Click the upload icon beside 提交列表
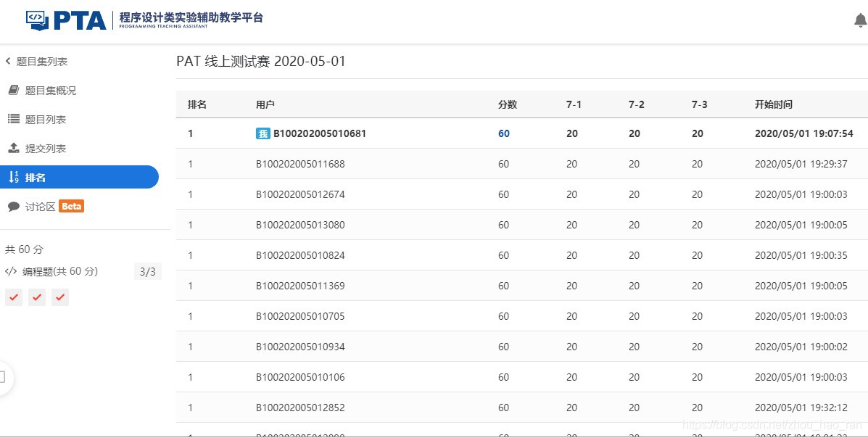Screen dimensions: 868x438 point(14,148)
